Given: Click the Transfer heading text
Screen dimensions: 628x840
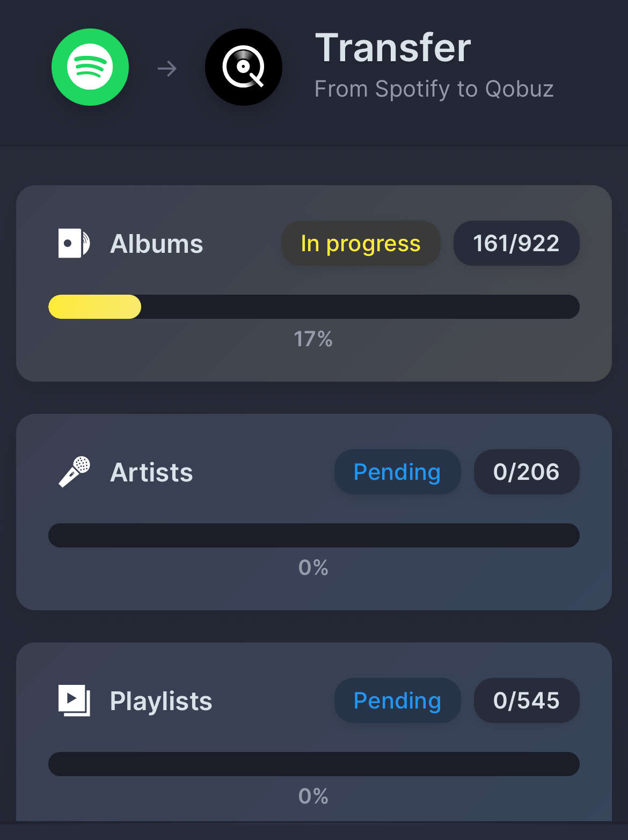Looking at the screenshot, I should point(393,48).
